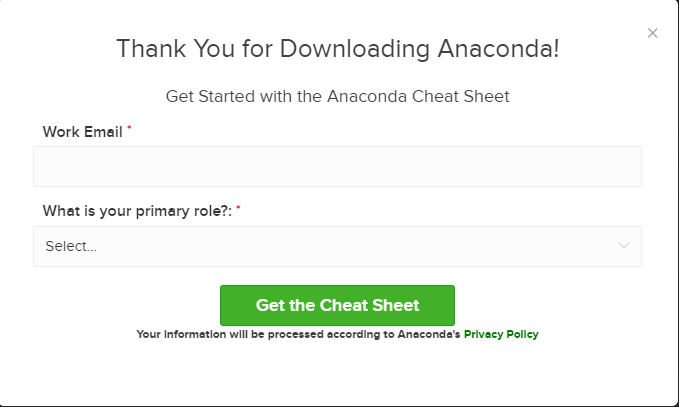Click the "Select..." placeholder text
Viewport: 679px width, 407px height.
[x=71, y=246]
